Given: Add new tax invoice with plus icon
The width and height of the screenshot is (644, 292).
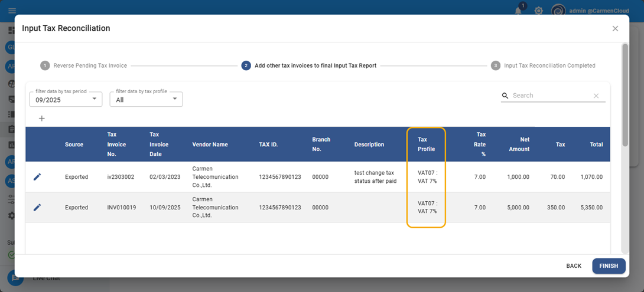Looking at the screenshot, I should (x=41, y=119).
